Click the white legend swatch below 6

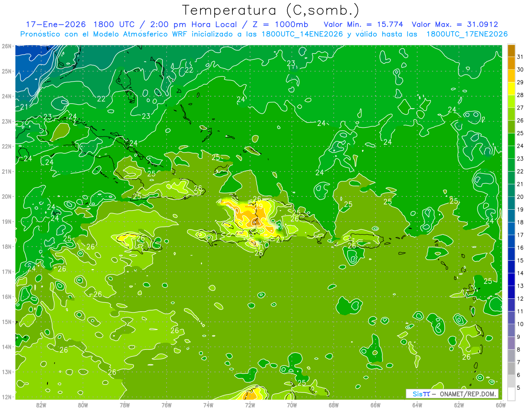(x=511, y=394)
